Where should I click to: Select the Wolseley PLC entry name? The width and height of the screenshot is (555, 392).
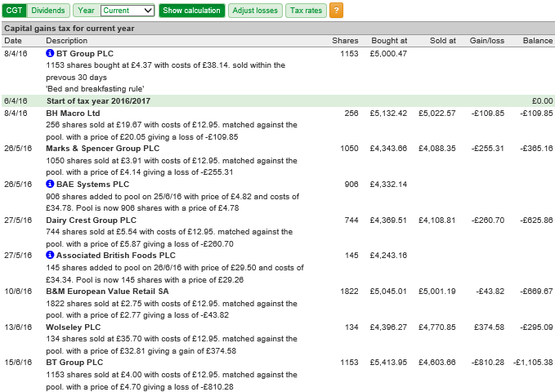[x=74, y=327]
